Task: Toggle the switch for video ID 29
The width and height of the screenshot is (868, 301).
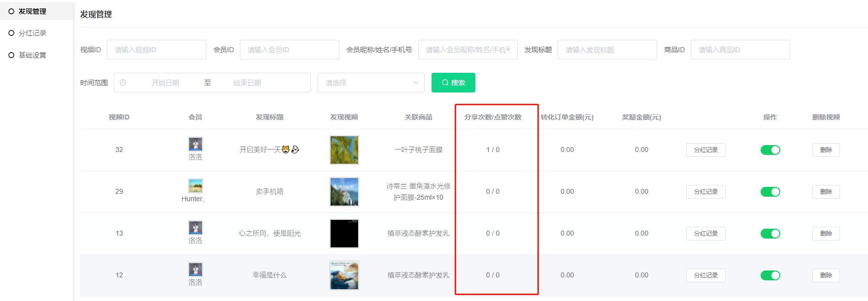Action: (x=770, y=192)
